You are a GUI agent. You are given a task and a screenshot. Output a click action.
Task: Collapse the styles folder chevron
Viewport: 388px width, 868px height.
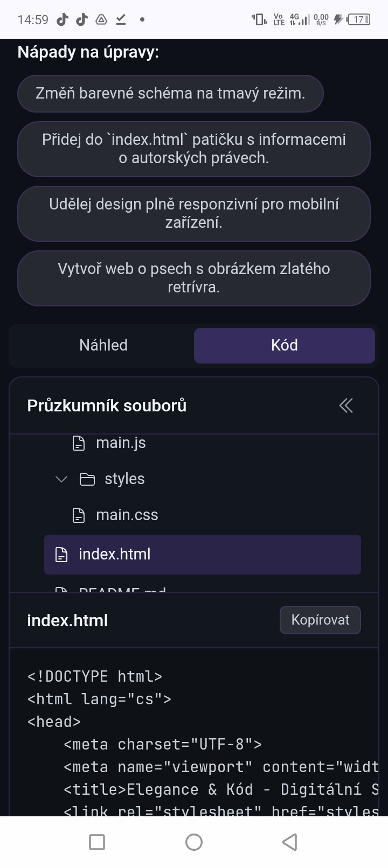pyautogui.click(x=61, y=479)
